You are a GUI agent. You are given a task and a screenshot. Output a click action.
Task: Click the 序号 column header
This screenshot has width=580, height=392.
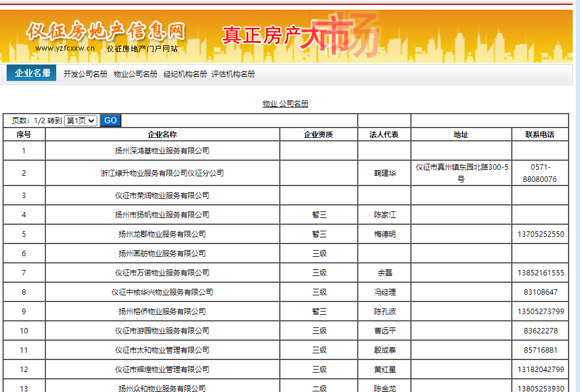[24, 135]
